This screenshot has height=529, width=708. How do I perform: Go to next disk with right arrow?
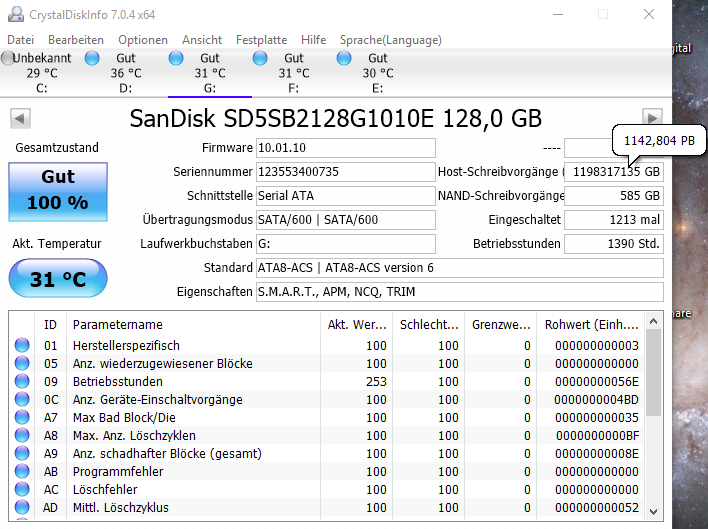pos(652,118)
